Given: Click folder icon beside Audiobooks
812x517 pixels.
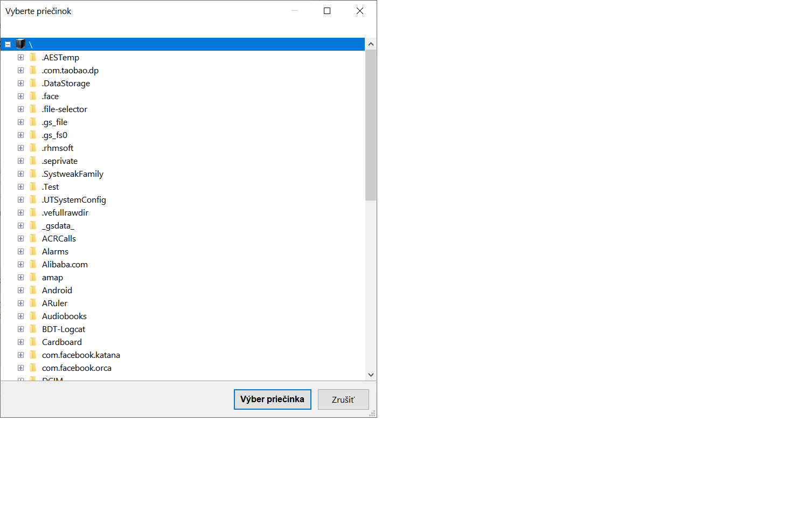Looking at the screenshot, I should pos(33,316).
